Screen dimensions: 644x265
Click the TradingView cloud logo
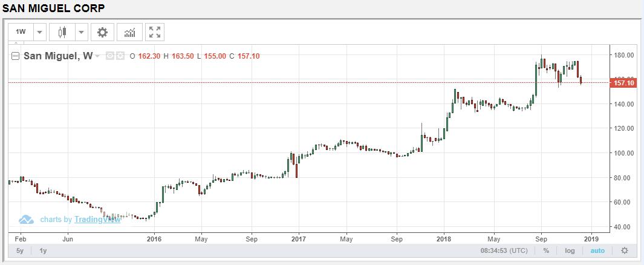tap(25, 220)
